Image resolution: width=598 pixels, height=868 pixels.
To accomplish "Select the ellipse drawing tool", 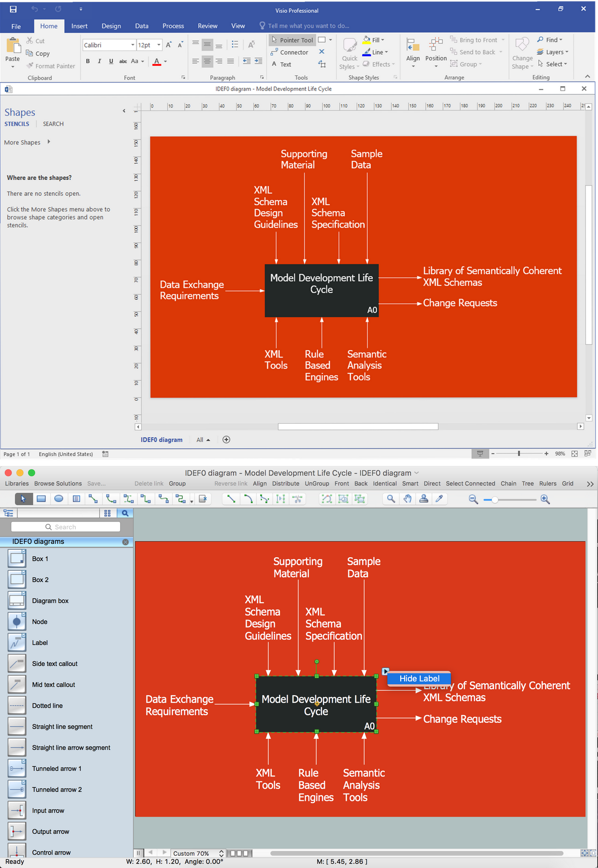I will click(59, 498).
